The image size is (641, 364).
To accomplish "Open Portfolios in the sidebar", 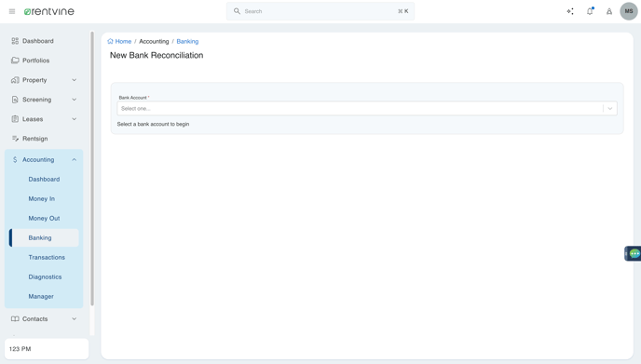I will [36, 61].
